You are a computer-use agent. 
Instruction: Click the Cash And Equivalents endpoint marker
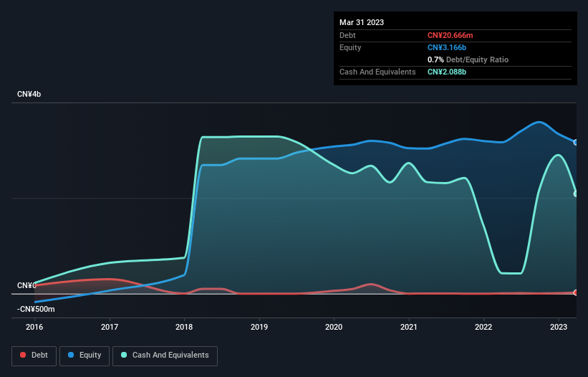point(576,194)
